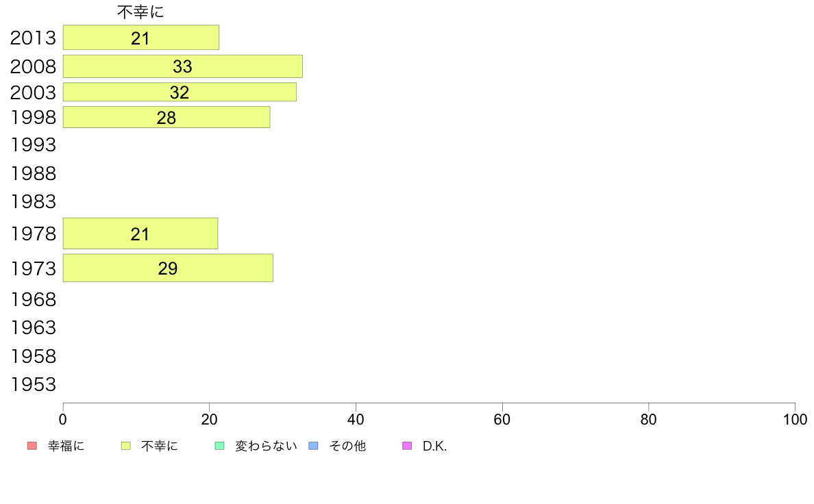The image size is (814, 504).
Task: Click the 1968 year axis label
Action: click(33, 299)
